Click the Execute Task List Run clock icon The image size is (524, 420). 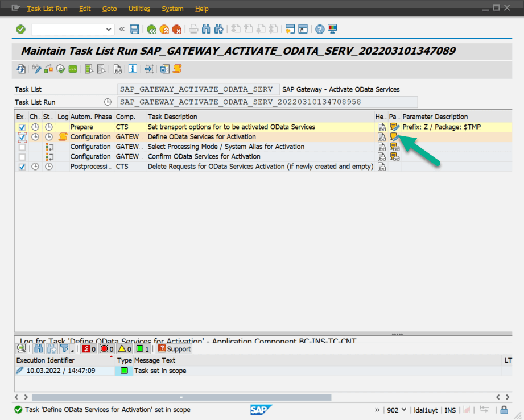[60, 69]
